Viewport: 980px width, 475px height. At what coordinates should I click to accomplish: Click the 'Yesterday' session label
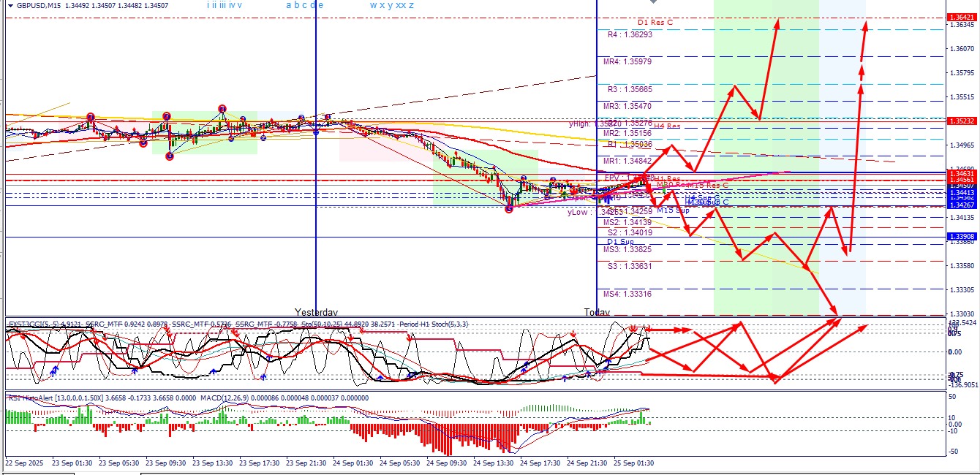[x=316, y=312]
